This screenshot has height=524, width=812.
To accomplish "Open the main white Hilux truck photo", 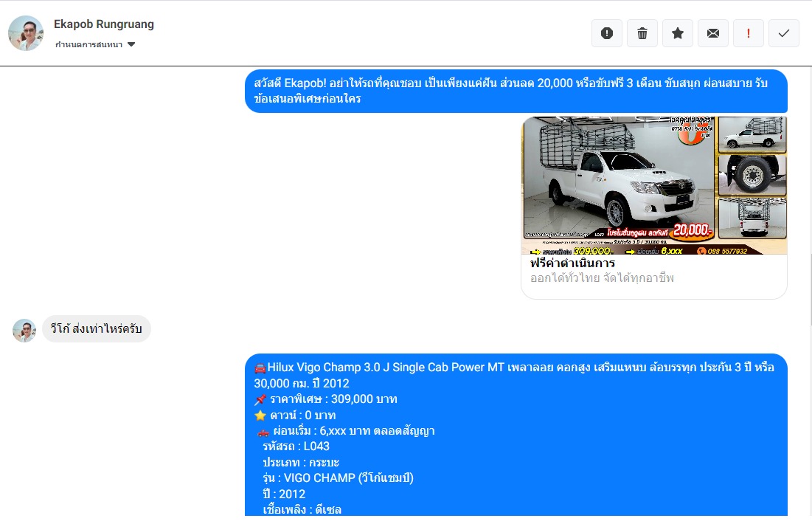I will coord(619,177).
